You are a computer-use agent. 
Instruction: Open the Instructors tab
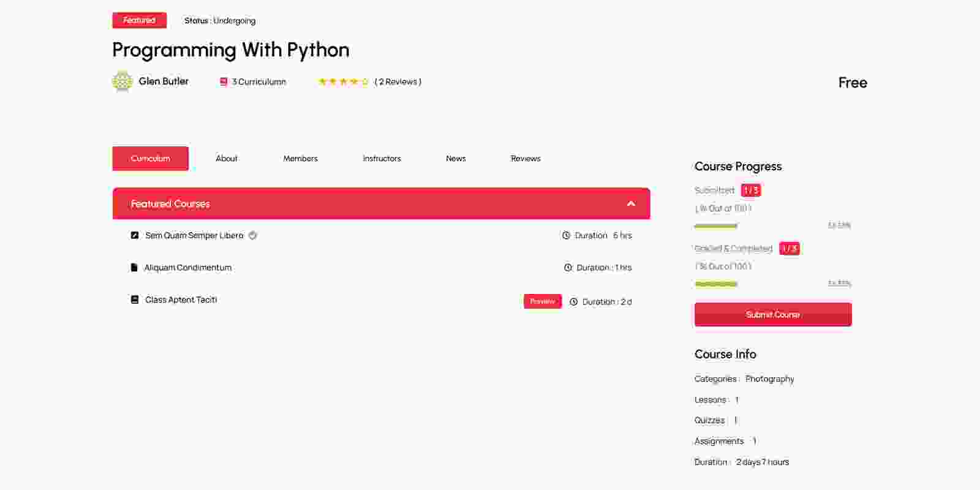382,159
